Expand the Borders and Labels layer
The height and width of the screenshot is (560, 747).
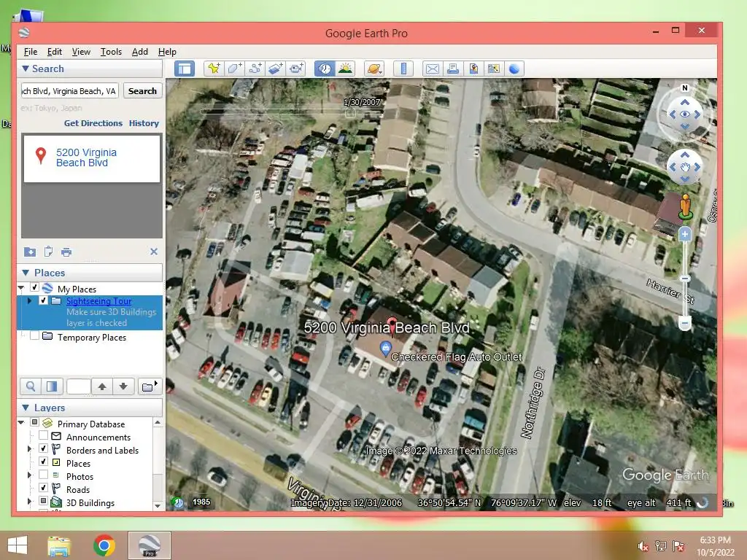point(29,448)
